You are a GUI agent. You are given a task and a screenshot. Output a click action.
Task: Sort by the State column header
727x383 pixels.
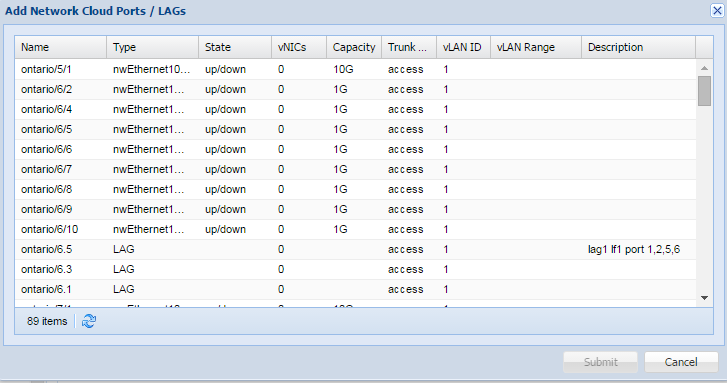click(x=235, y=47)
